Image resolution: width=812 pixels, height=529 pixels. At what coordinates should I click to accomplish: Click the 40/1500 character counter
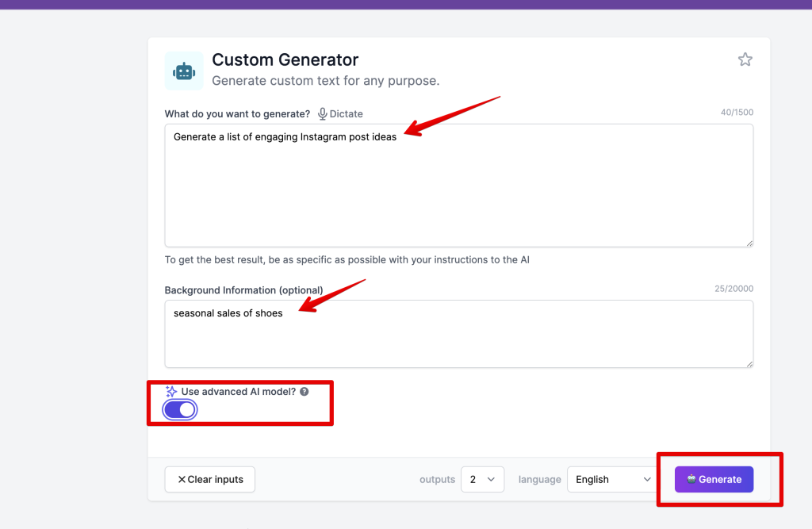(x=737, y=113)
